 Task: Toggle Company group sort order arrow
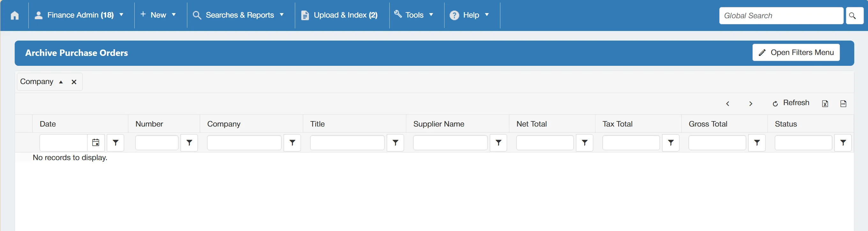point(61,82)
